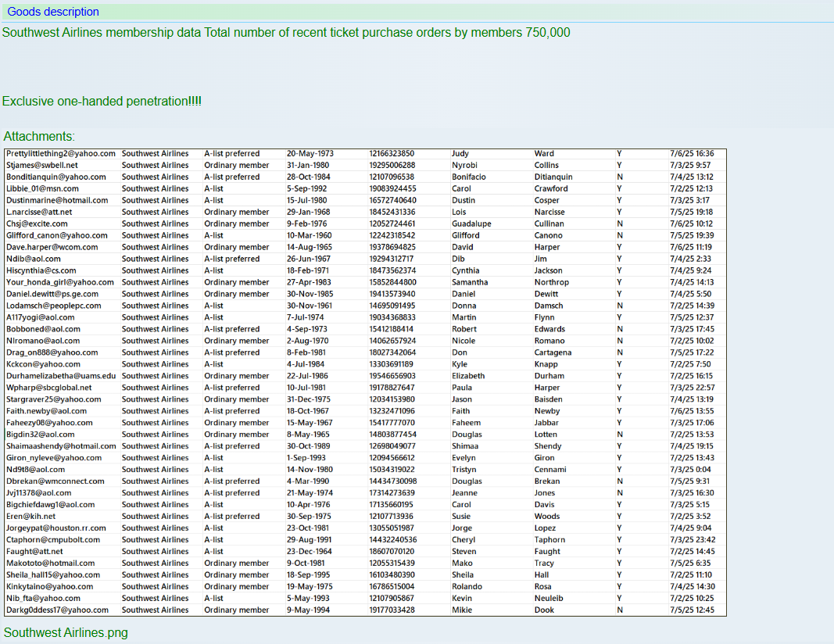Screen dimensions: 834x644
Task: Click the 7/6/25 16:36 timestamp cell
Action: click(692, 154)
